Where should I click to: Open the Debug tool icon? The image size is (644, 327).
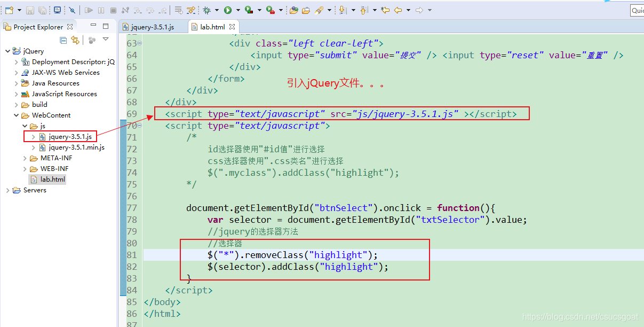[x=207, y=10]
